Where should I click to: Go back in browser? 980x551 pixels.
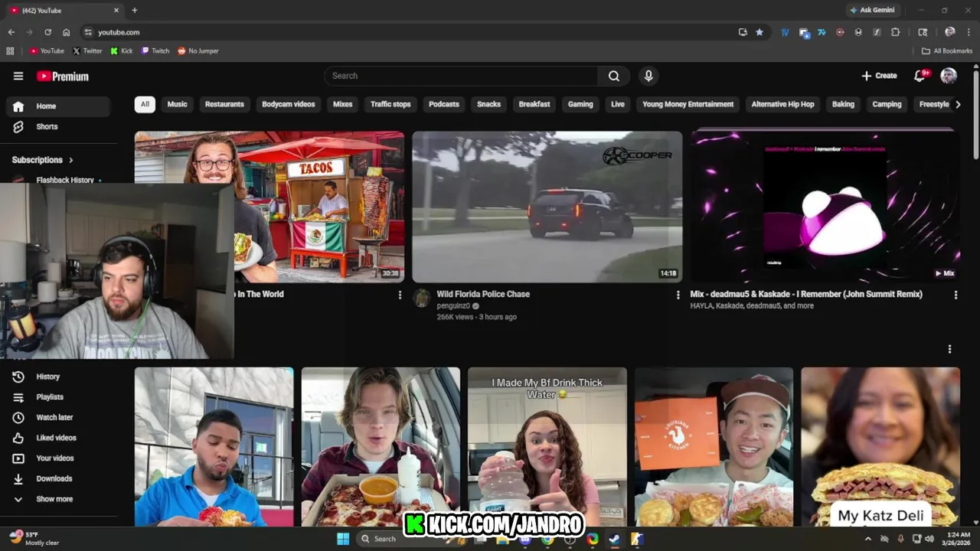[11, 32]
